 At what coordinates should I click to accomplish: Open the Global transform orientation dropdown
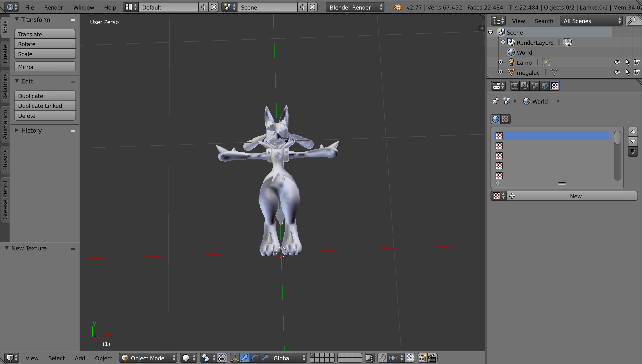[x=288, y=358]
